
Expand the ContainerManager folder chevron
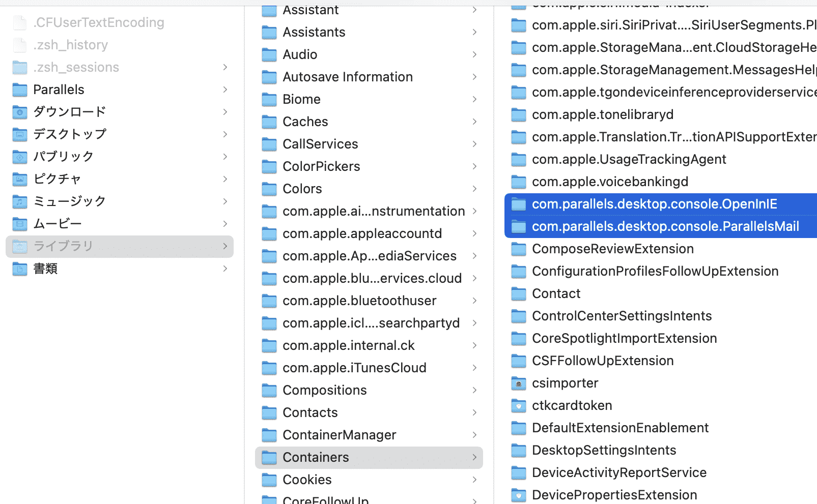474,435
